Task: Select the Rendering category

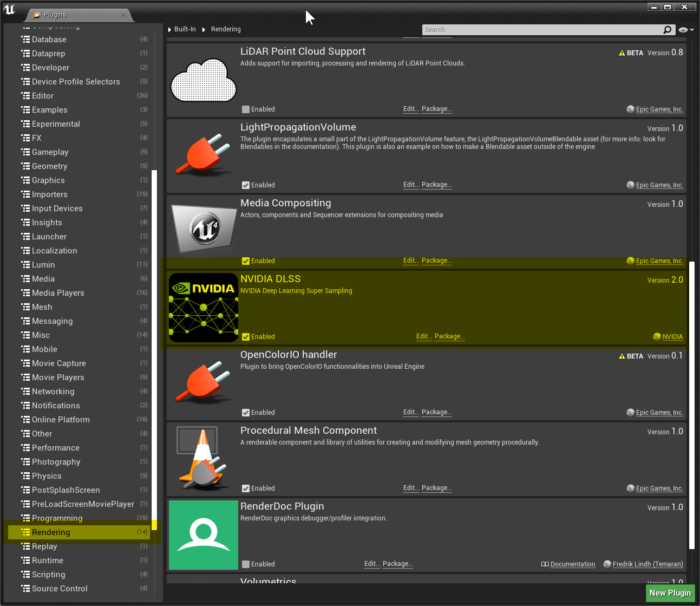Action: click(x=79, y=532)
